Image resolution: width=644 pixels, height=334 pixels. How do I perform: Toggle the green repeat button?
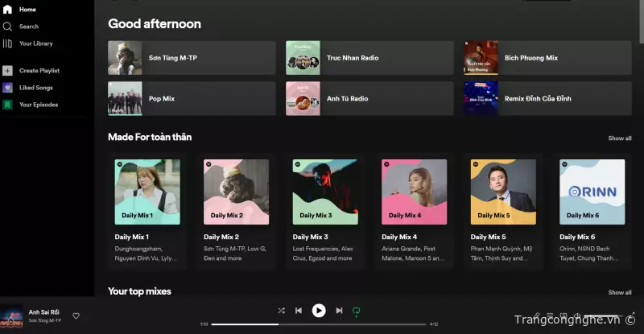pyautogui.click(x=357, y=311)
